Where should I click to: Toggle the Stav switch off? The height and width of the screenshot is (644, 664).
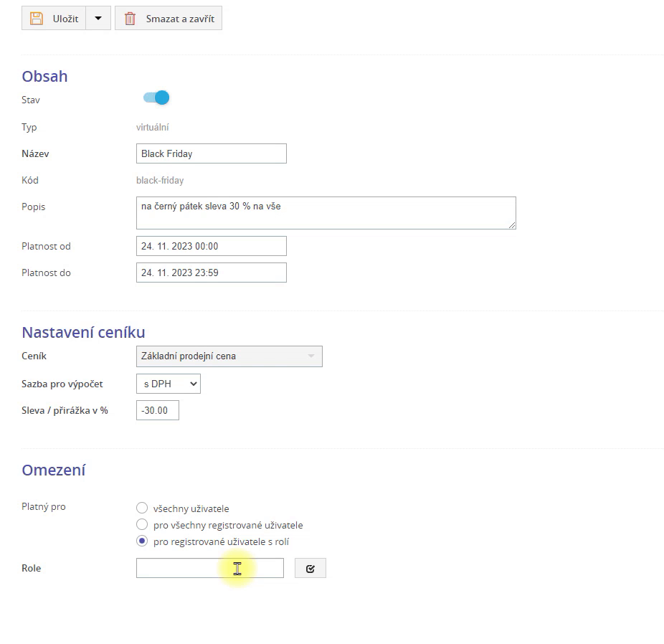pos(156,98)
